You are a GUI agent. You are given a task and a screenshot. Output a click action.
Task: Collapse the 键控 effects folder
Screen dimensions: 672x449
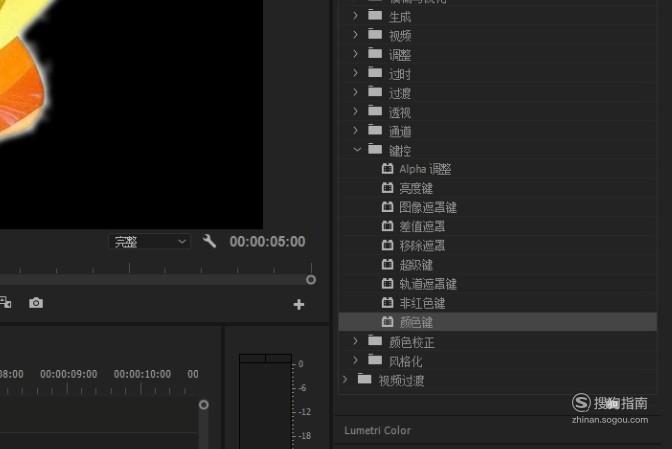pyautogui.click(x=357, y=150)
